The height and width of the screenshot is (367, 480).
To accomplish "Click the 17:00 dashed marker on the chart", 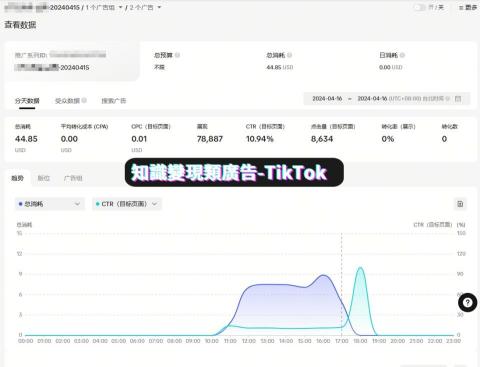I will click(342, 283).
